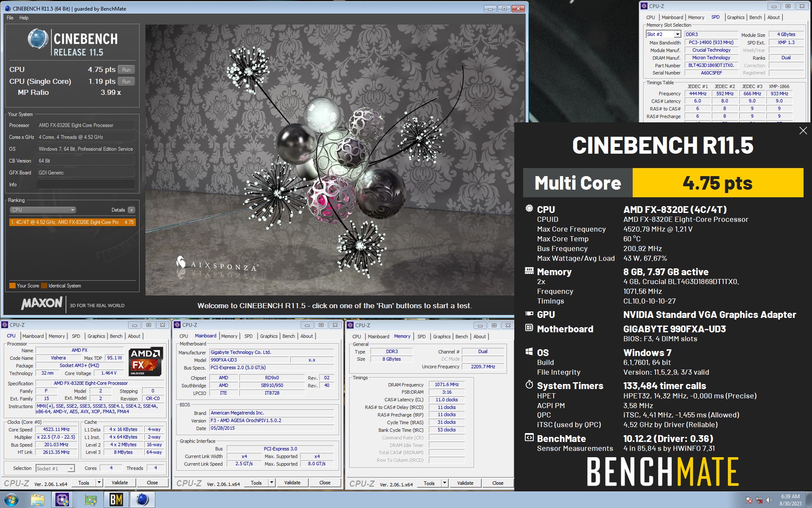Click the SPD CPU-Z window title bar icon
Viewport: 812px width, 508px height.
(644, 6)
